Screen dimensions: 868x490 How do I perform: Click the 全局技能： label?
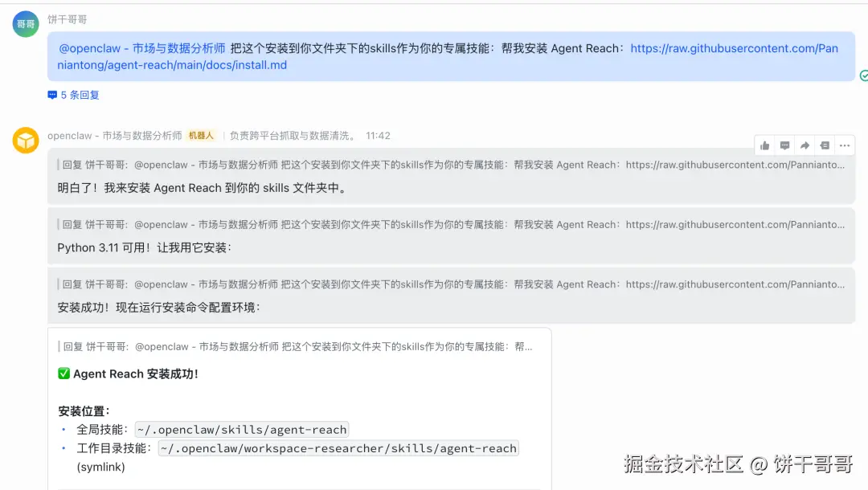coord(103,430)
